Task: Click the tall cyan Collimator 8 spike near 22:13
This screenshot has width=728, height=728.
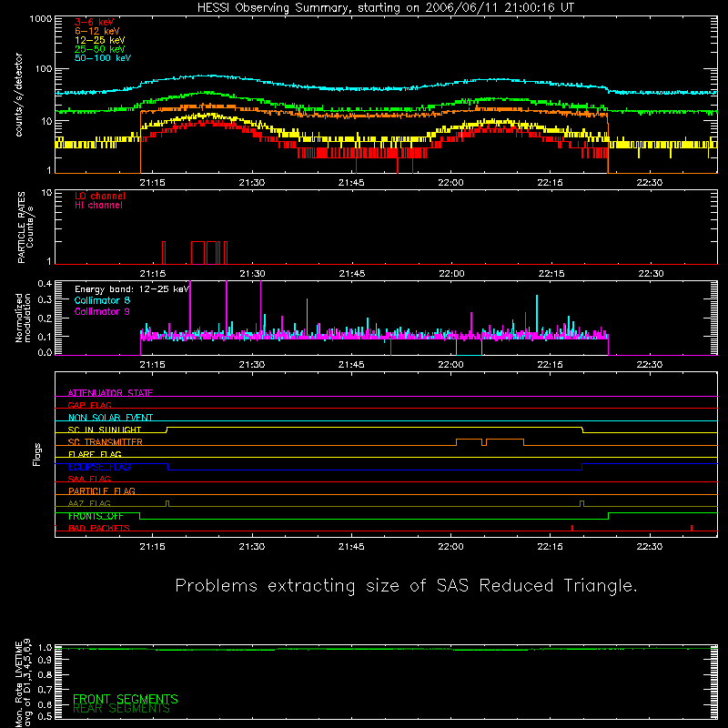Action: click(537, 316)
